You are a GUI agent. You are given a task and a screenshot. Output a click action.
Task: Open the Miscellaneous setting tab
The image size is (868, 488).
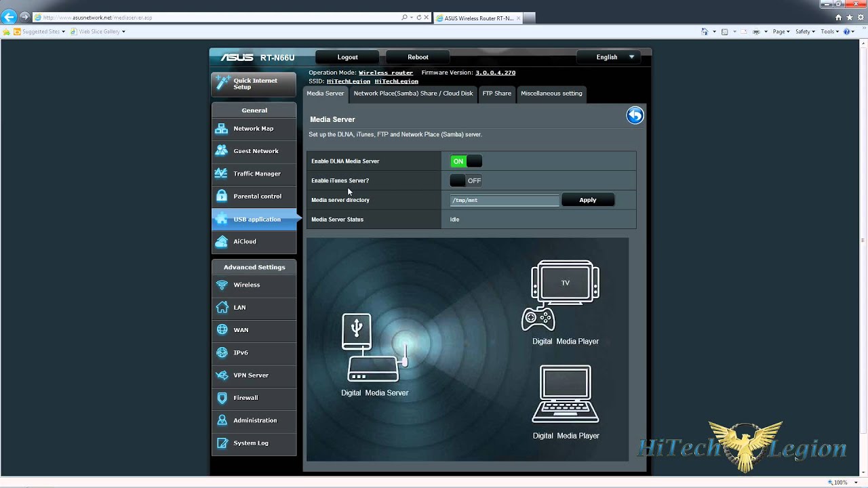551,94
